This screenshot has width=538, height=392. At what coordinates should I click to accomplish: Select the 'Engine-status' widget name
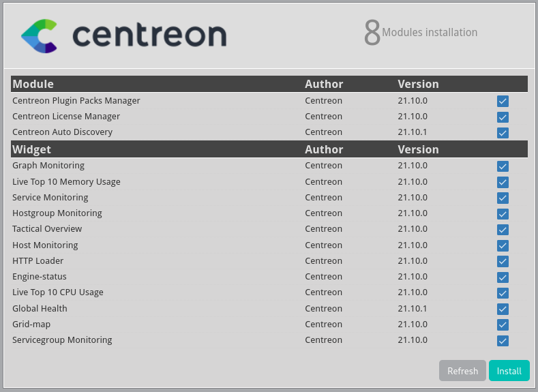[40, 276]
